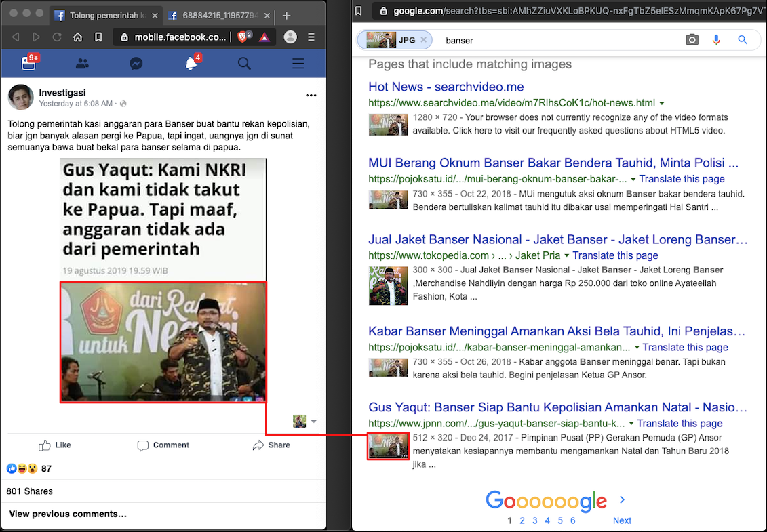This screenshot has height=532, width=767.
Task: Open Facebook news feed icon with 9+ badge
Action: click(x=29, y=62)
